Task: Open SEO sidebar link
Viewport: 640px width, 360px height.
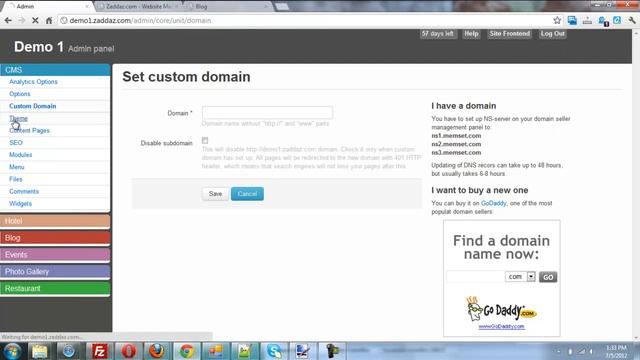Action: pyautogui.click(x=16, y=143)
